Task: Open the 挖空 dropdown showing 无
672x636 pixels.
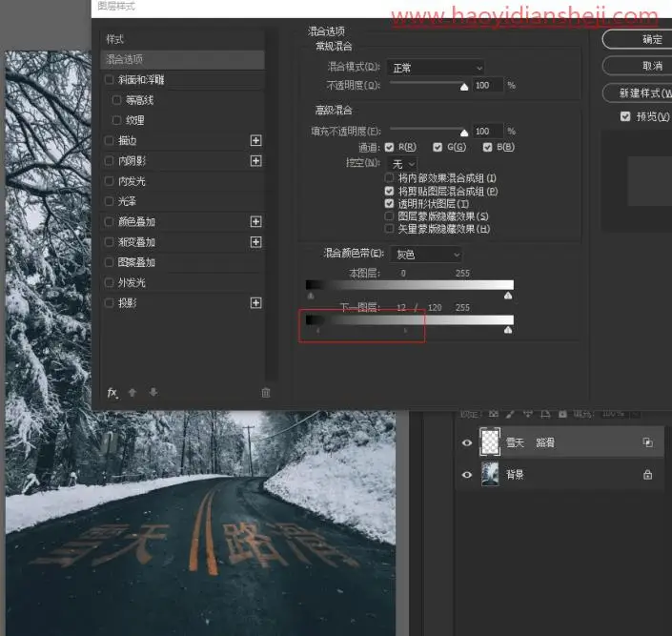Action: tap(402, 164)
